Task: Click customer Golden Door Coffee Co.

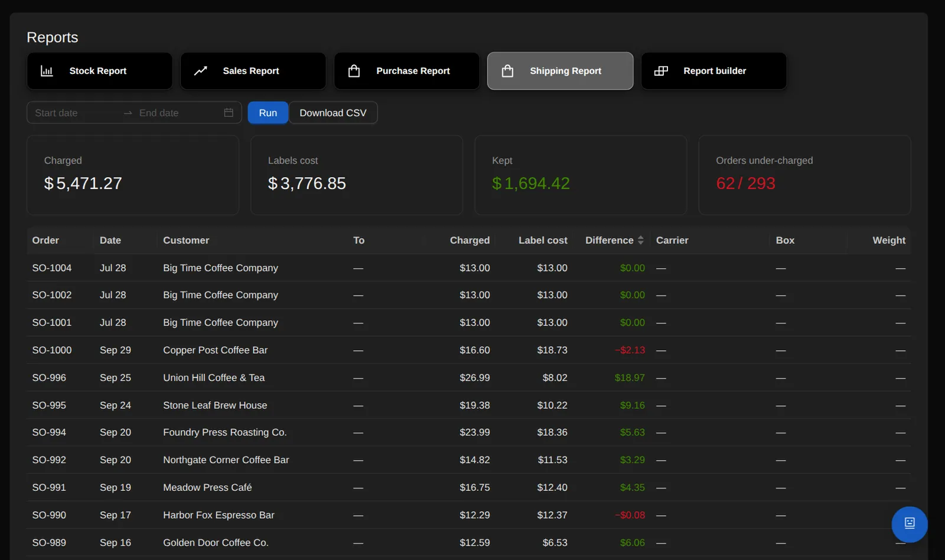Action: tap(216, 543)
